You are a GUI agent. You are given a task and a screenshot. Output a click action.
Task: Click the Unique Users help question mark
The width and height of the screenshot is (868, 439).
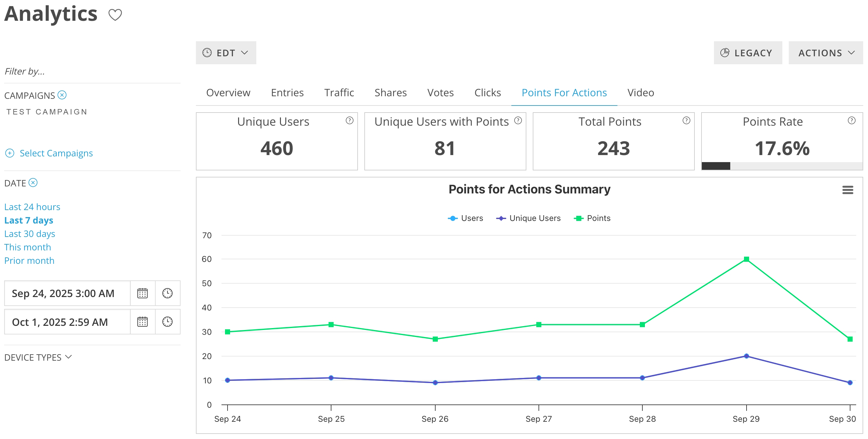click(x=349, y=120)
